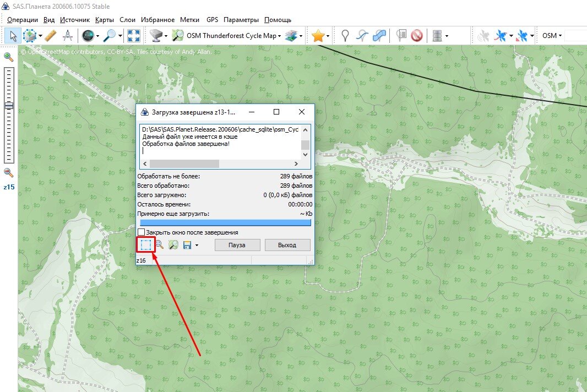The height and width of the screenshot is (392, 587).
Task: Click the grayed GPS connect satellite icon
Action: (483, 36)
